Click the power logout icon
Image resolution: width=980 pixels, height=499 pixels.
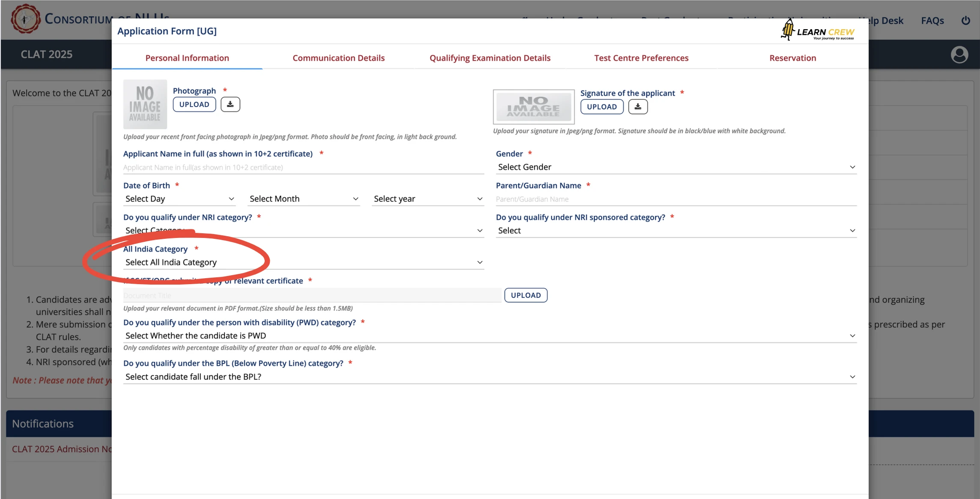coord(965,20)
